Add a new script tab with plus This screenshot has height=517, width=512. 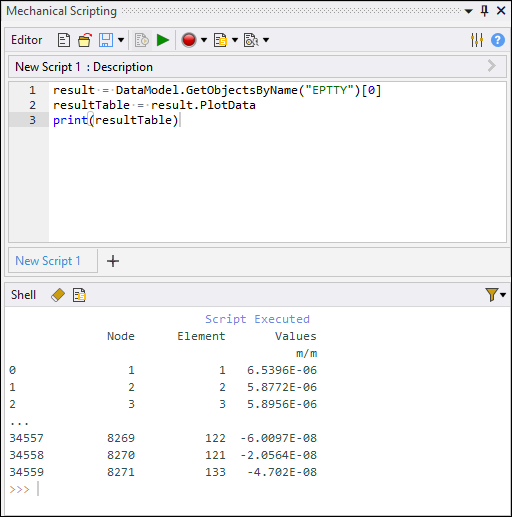[x=113, y=261]
